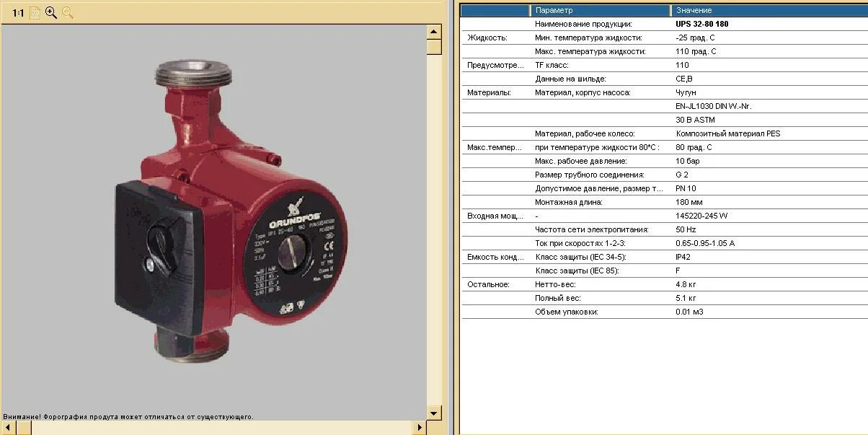The image size is (868, 435).
Task: Select the Монтажная длина parameter
Action: pos(569,202)
